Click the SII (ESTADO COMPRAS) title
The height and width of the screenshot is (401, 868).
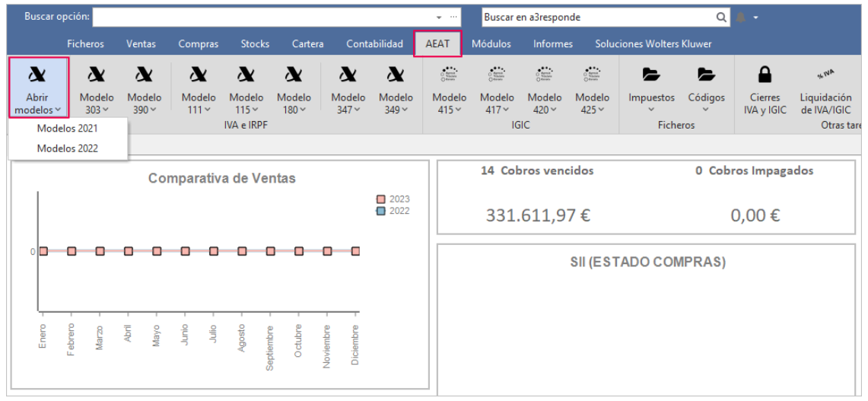click(647, 262)
